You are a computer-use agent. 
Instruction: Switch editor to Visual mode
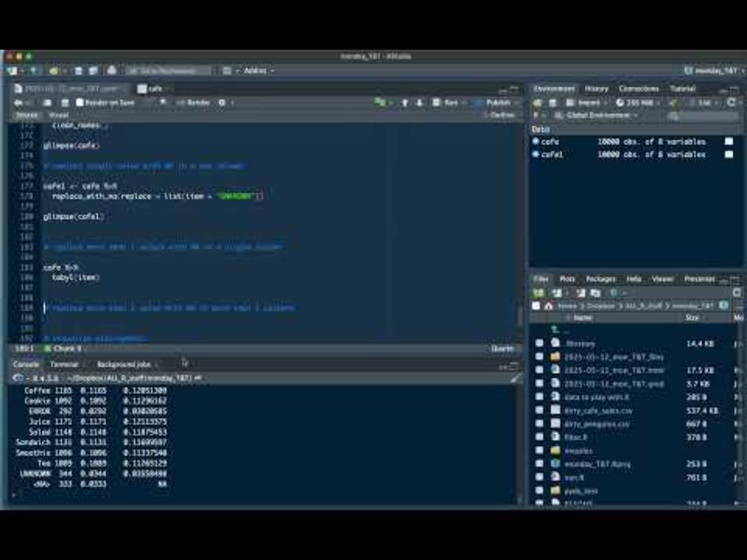tap(58, 115)
